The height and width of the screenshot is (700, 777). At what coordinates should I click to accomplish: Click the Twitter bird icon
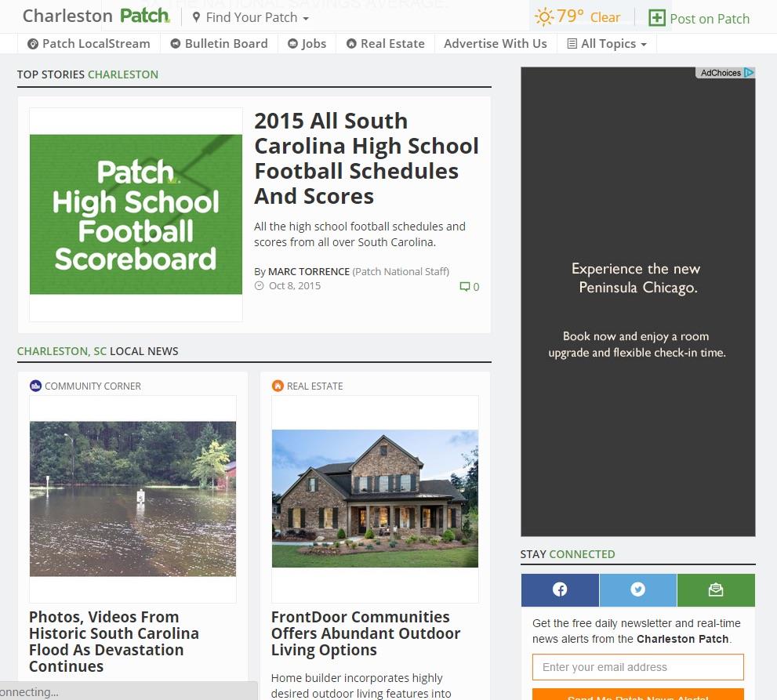click(x=637, y=590)
